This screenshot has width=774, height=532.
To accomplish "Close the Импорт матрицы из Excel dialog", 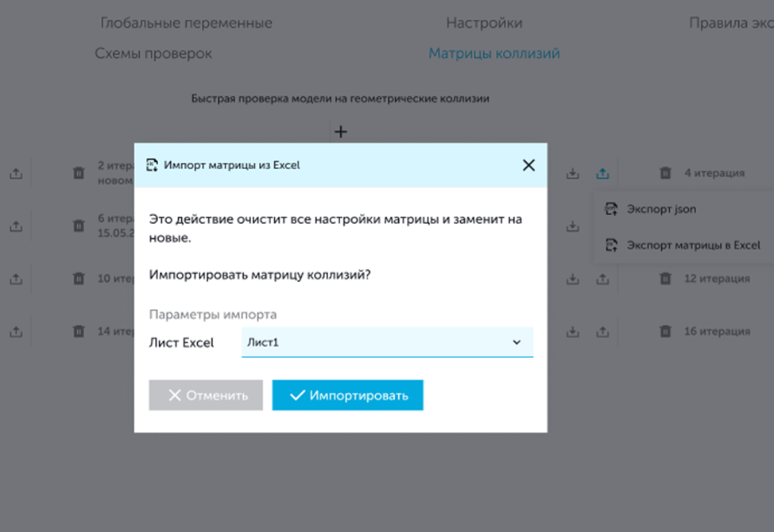I will pyautogui.click(x=528, y=165).
